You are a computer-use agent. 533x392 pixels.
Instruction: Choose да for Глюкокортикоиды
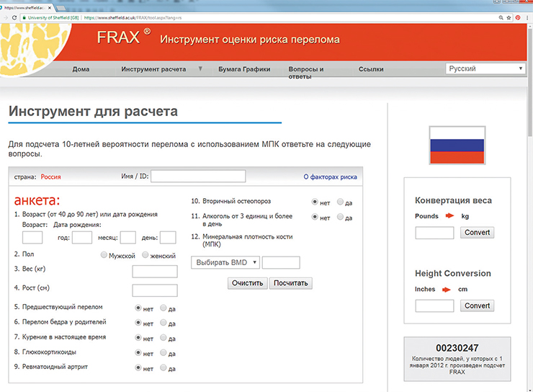(x=164, y=352)
